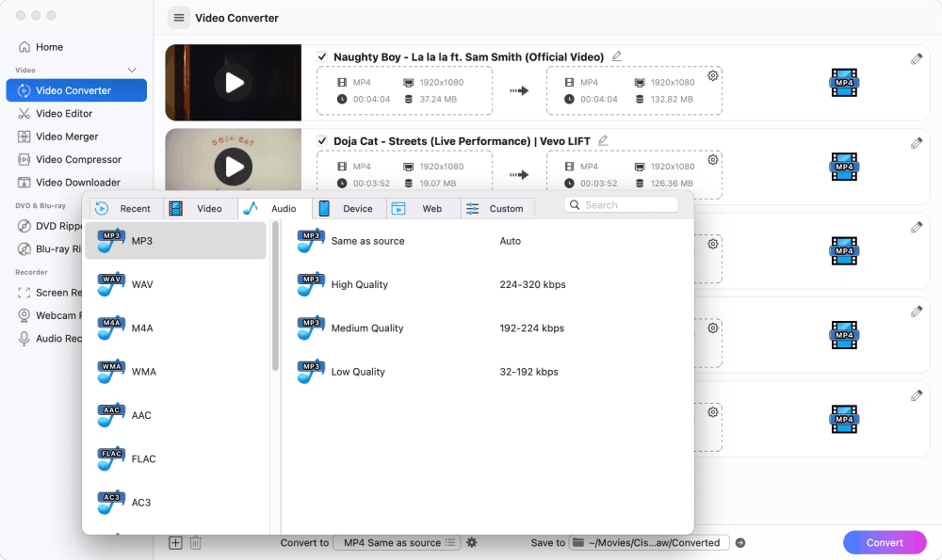Edit the fourth video using far-right pencil

[x=917, y=311]
